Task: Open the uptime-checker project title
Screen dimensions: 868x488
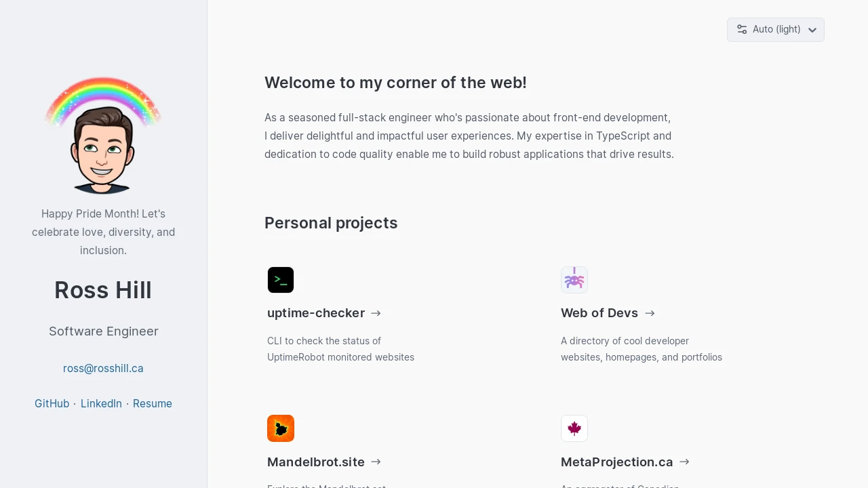Action: coord(316,313)
